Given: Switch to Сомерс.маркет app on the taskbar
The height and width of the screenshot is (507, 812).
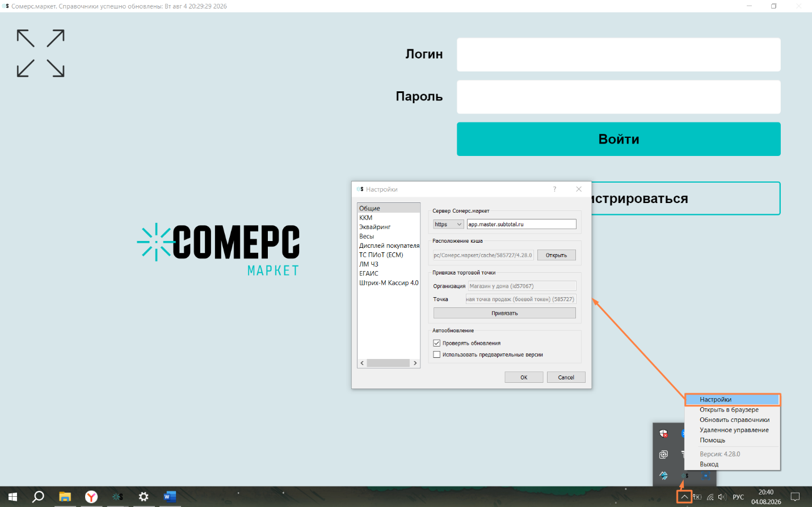Looking at the screenshot, I should (117, 497).
